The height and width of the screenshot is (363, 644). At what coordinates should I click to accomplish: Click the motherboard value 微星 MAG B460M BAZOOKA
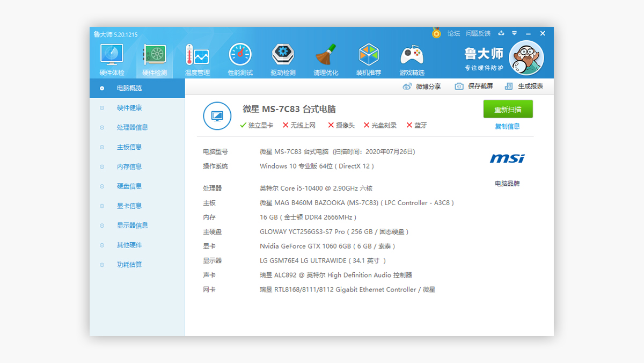pyautogui.click(x=357, y=203)
